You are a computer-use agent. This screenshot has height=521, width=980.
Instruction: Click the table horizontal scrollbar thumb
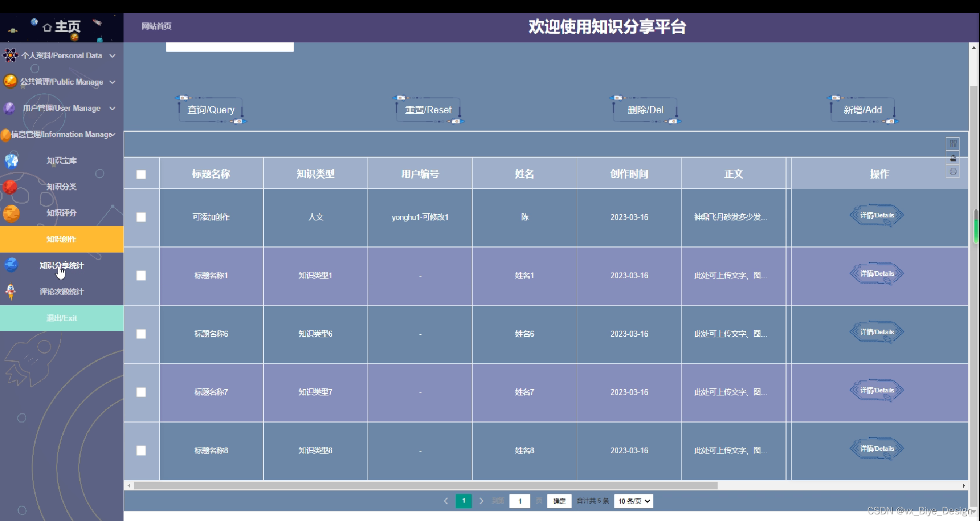(426, 486)
